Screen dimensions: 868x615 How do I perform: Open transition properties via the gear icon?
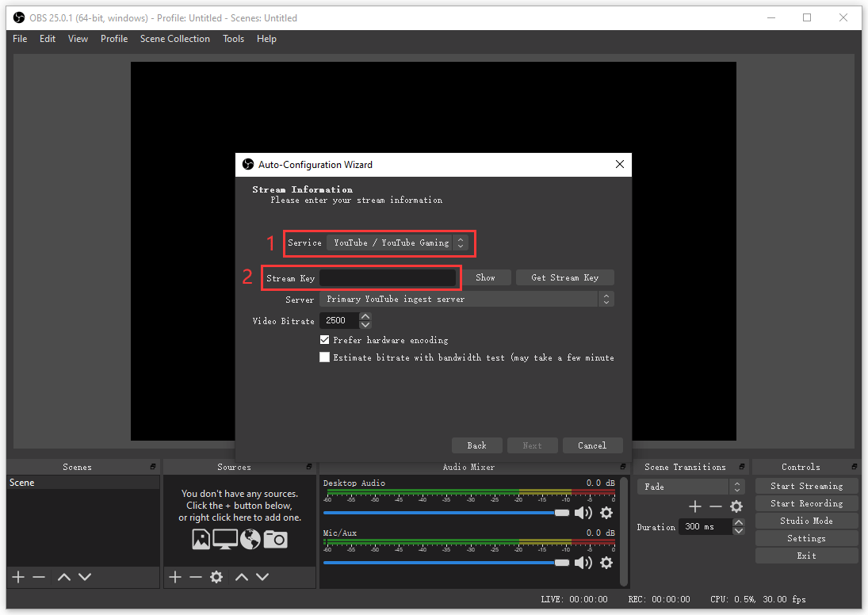(736, 506)
